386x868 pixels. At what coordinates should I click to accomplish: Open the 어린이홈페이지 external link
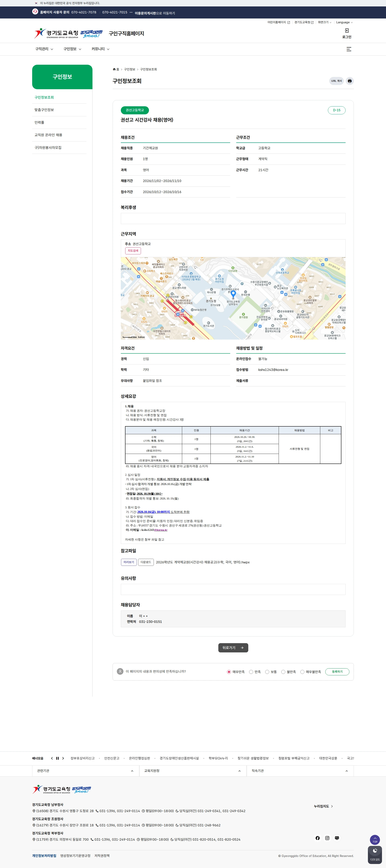click(278, 23)
